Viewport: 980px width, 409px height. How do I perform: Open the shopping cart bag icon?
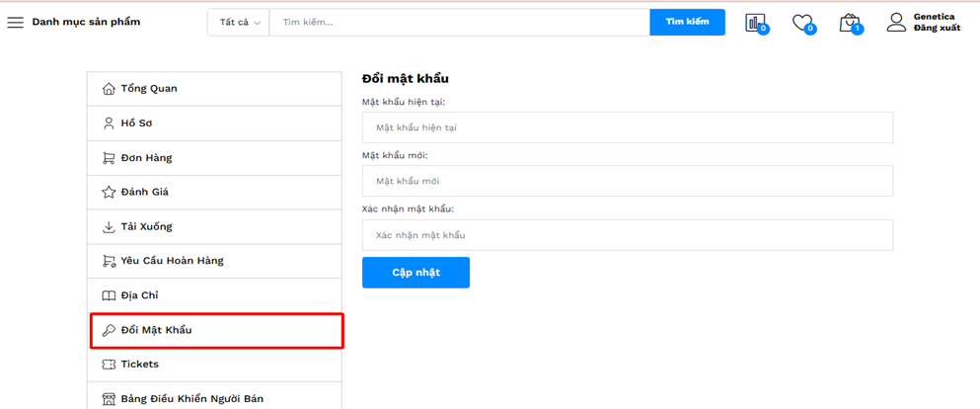[849, 23]
